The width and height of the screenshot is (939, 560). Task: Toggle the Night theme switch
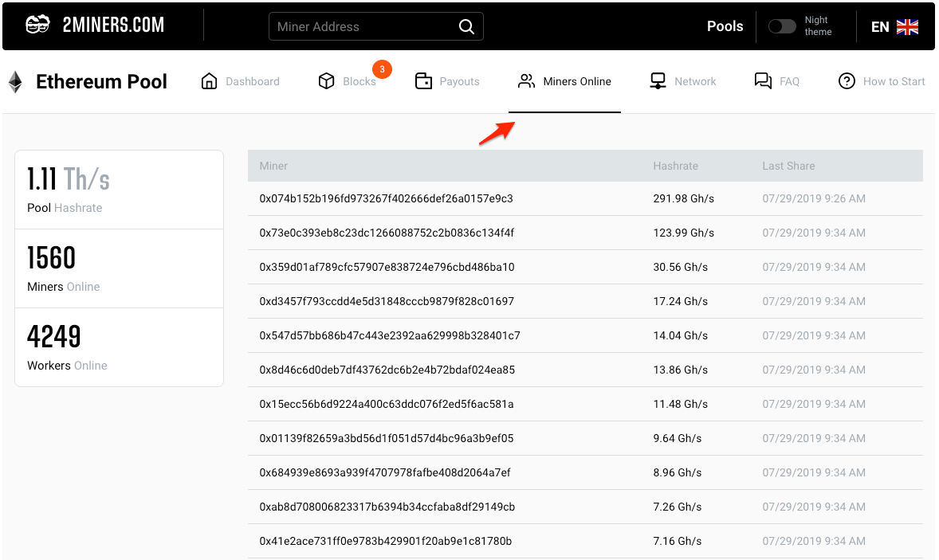[781, 26]
